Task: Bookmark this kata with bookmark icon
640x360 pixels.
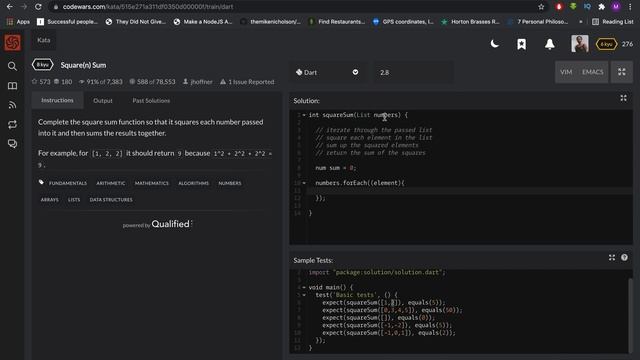Action: tap(521, 44)
